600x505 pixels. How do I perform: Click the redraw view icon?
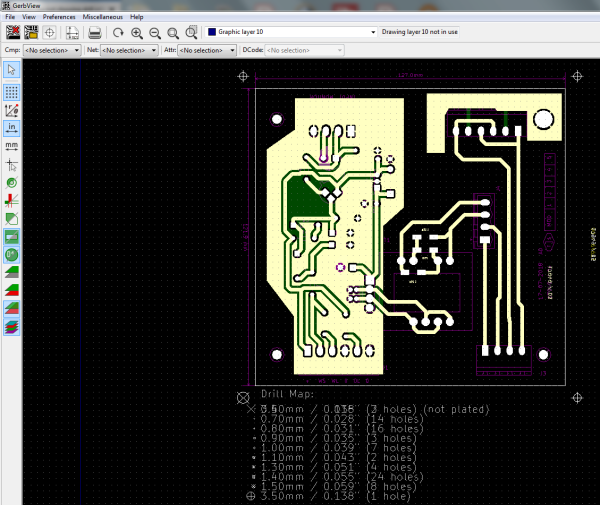117,32
